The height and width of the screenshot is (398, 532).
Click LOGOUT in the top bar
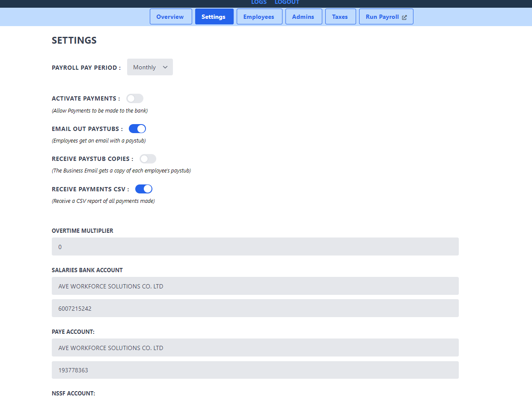click(287, 3)
